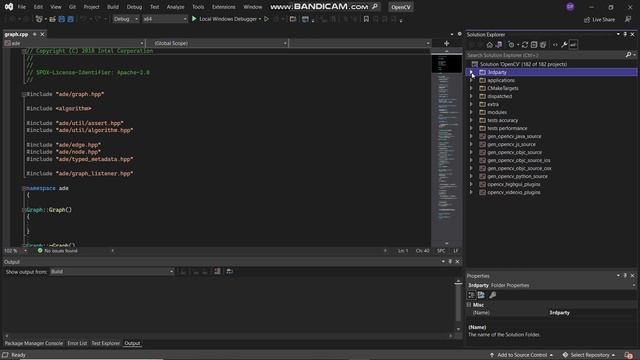
Task: Click the Save icon in the toolbar
Action: (x=62, y=19)
